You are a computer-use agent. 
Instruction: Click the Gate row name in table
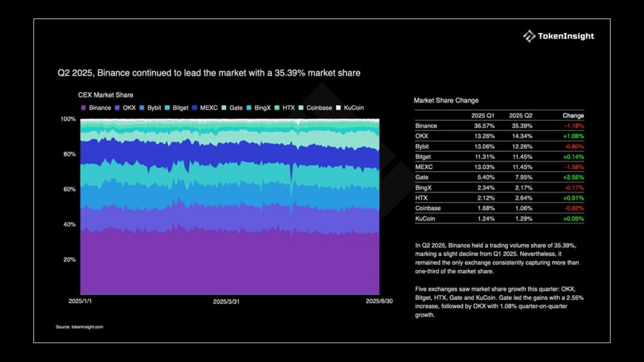[422, 177]
